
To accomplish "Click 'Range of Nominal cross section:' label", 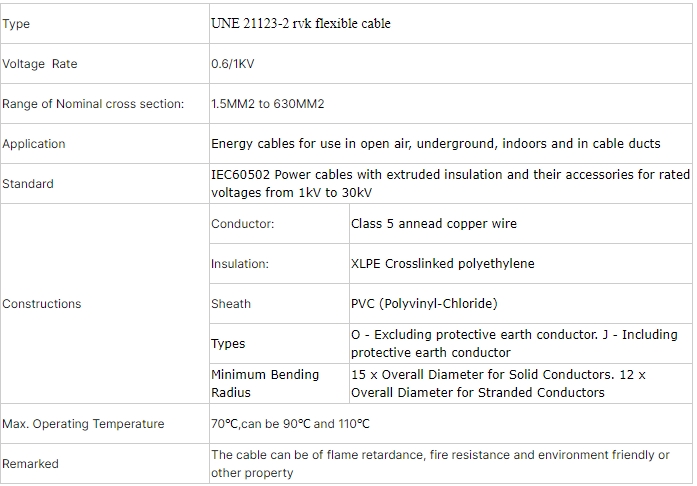I will (x=93, y=104).
